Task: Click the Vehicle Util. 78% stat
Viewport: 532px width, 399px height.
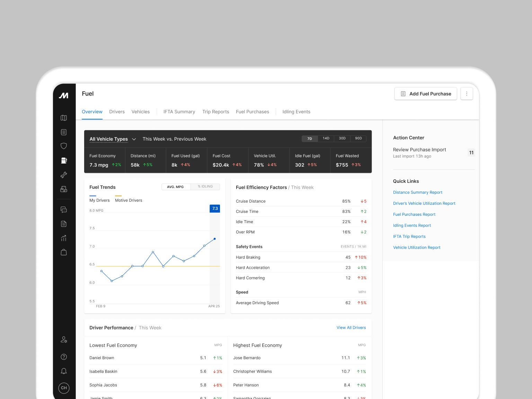Action: [269, 160]
